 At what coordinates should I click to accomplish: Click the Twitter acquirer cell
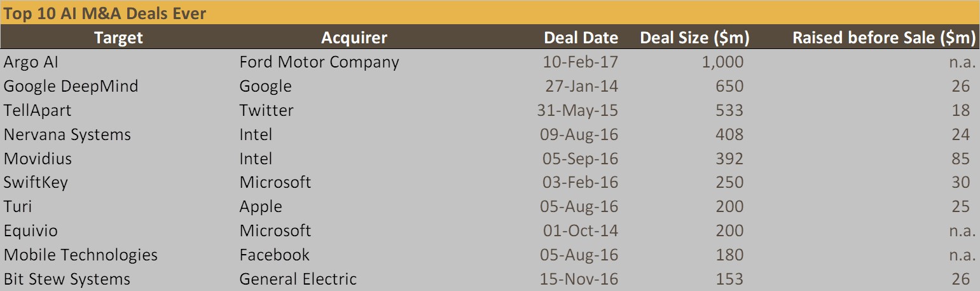point(266,110)
